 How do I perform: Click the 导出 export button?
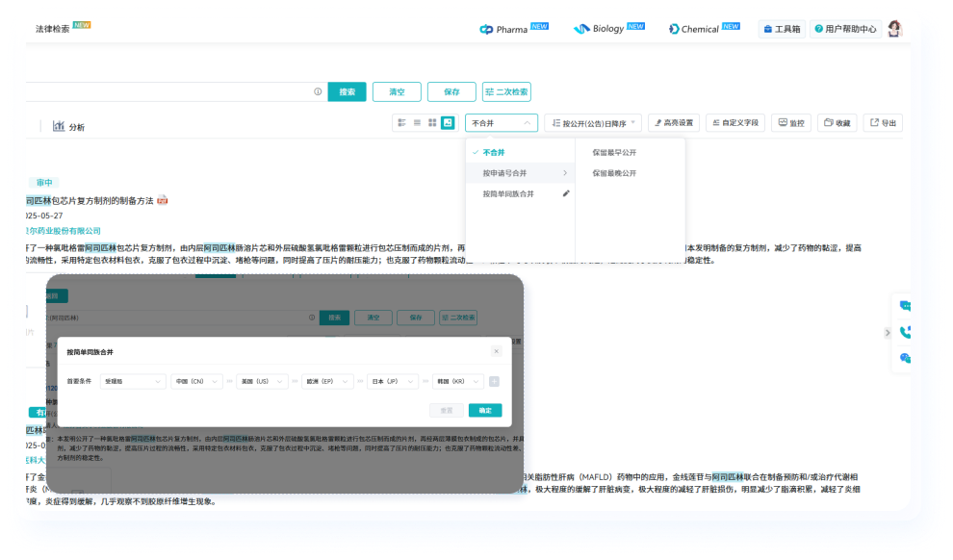click(883, 123)
